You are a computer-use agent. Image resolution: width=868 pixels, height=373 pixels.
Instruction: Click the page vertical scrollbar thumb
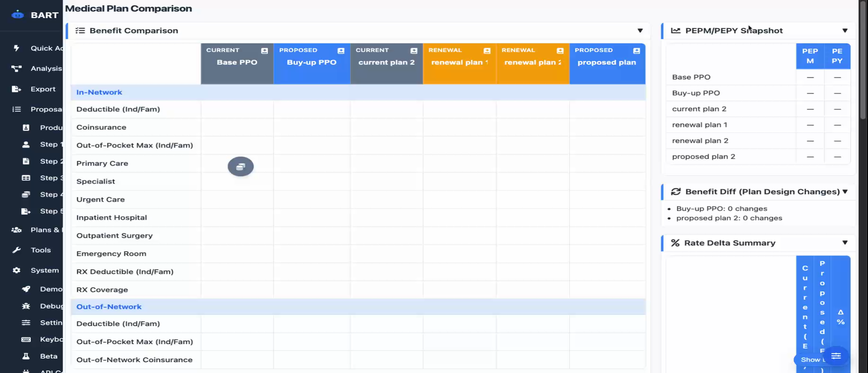863,61
